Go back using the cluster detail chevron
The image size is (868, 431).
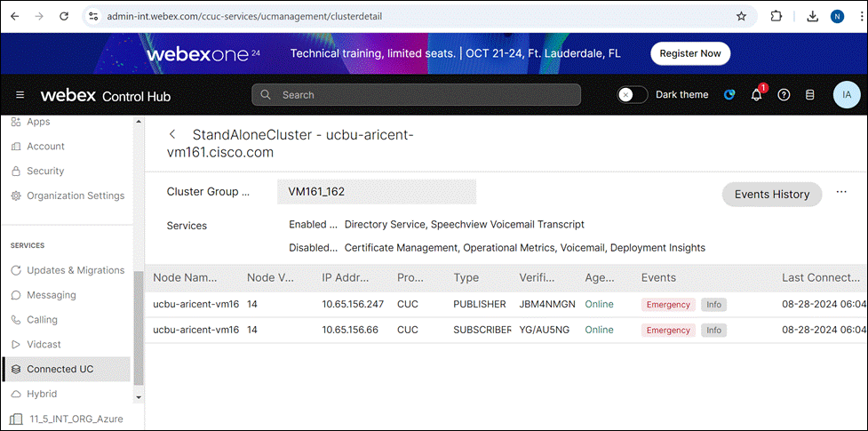(x=172, y=134)
